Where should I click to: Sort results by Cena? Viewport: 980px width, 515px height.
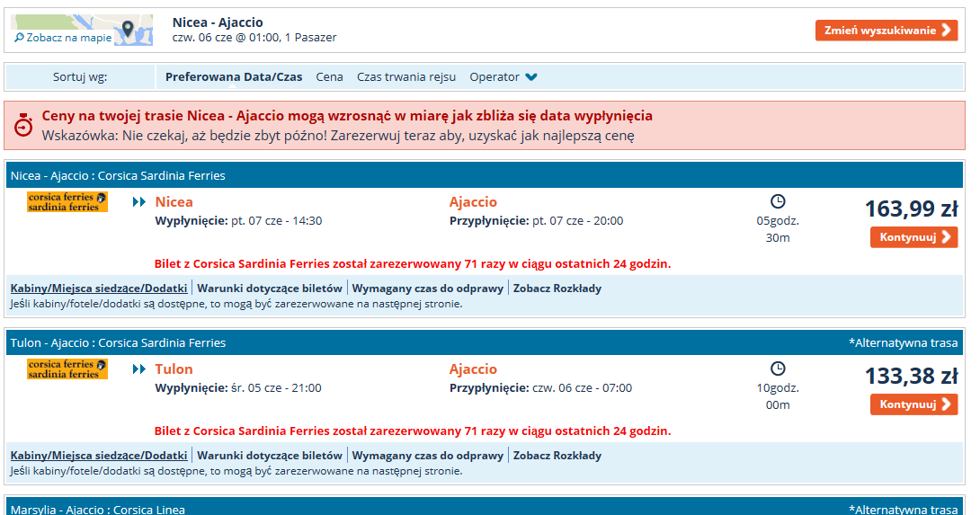click(x=329, y=77)
